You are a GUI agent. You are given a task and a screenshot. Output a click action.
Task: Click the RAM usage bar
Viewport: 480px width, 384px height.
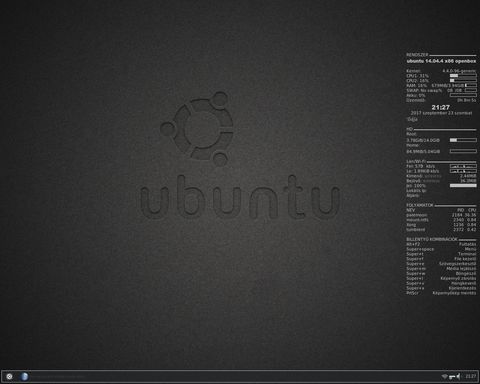click(x=471, y=85)
